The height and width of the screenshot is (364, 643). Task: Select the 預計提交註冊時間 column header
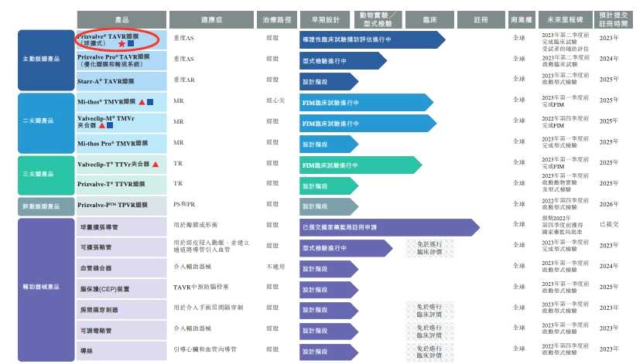pyautogui.click(x=614, y=19)
